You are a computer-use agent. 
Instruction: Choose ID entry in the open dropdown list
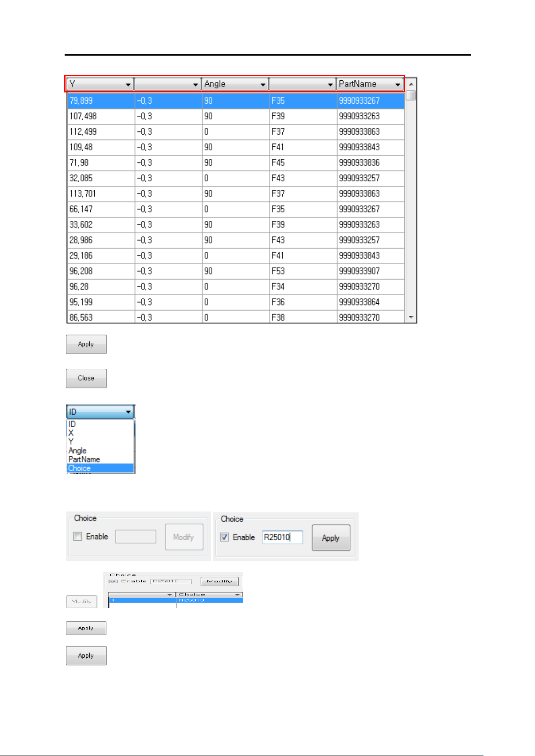101,424
